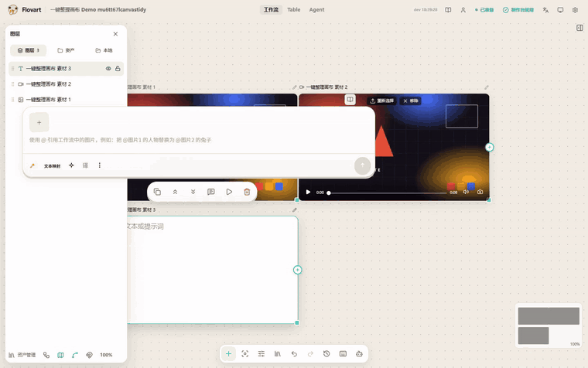Click the focus fit-view icon
The width and height of the screenshot is (588, 368).
(x=245, y=354)
